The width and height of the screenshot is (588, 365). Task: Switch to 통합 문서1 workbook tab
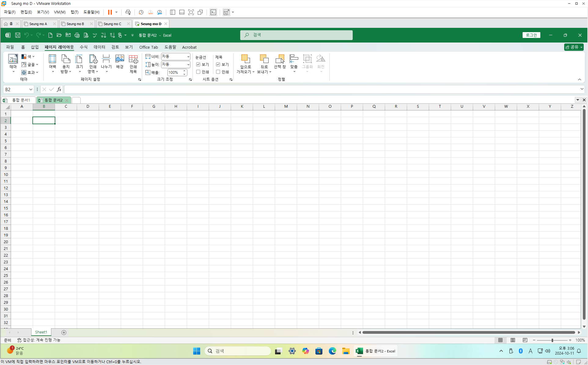(21, 100)
